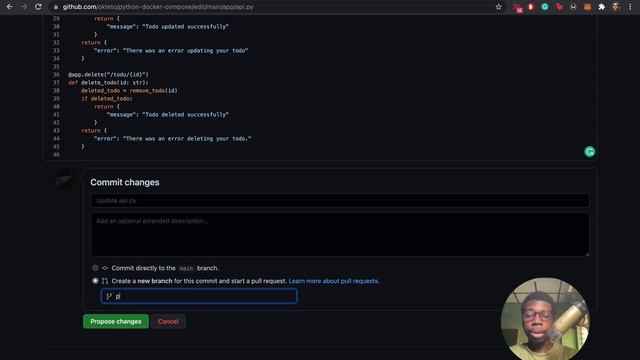Click the 'Commit changes' heading
The width and height of the screenshot is (640, 360).
125,182
